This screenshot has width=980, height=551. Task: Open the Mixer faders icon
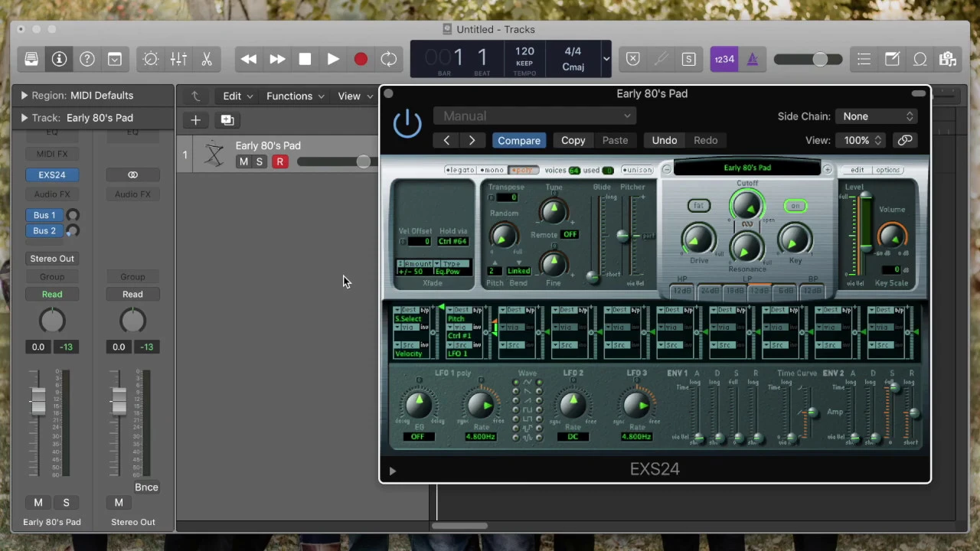click(x=178, y=59)
